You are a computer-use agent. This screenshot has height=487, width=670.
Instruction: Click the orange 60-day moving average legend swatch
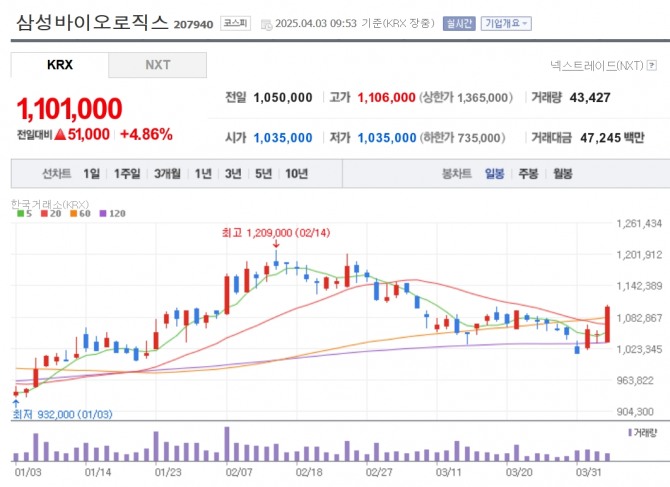73,214
